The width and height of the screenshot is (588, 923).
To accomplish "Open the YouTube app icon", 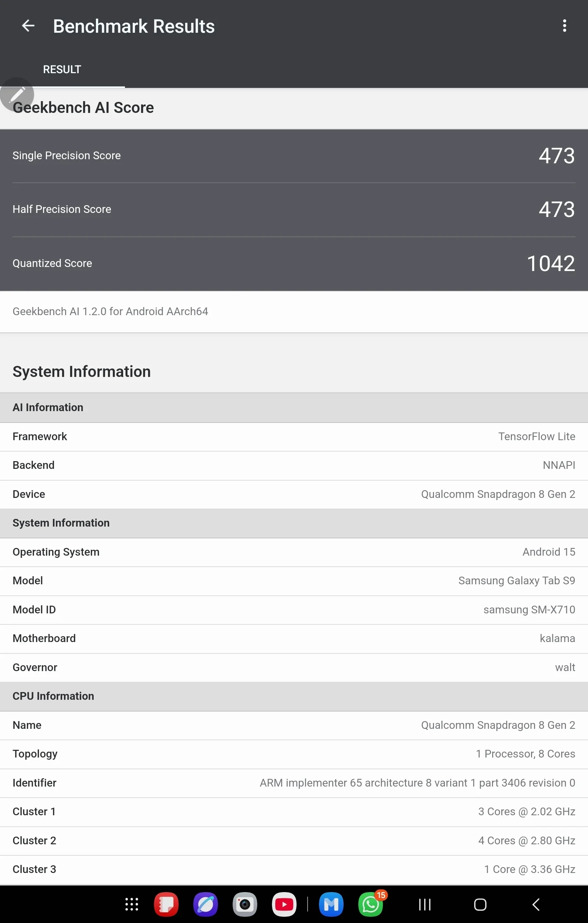I will pyautogui.click(x=284, y=904).
